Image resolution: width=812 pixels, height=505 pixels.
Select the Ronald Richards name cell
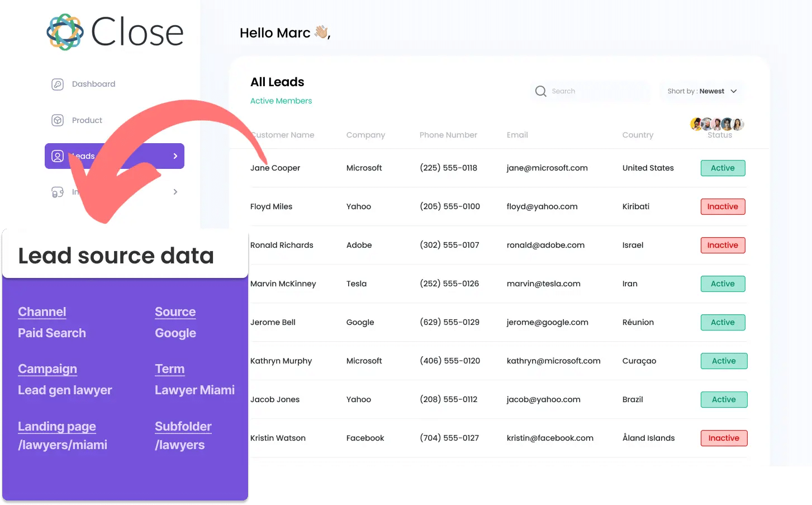pos(282,245)
